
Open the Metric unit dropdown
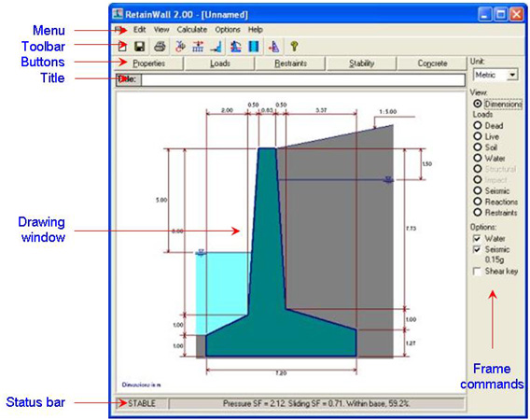coord(512,75)
